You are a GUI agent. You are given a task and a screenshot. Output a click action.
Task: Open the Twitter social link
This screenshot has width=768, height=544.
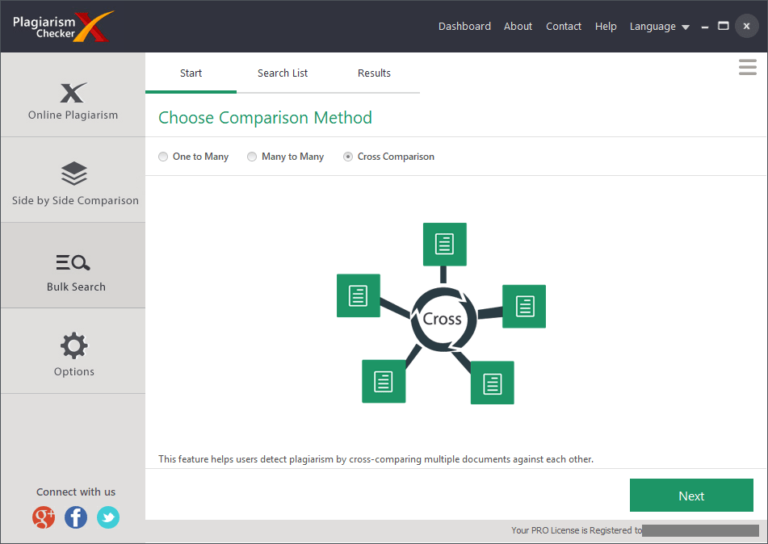[x=108, y=518]
